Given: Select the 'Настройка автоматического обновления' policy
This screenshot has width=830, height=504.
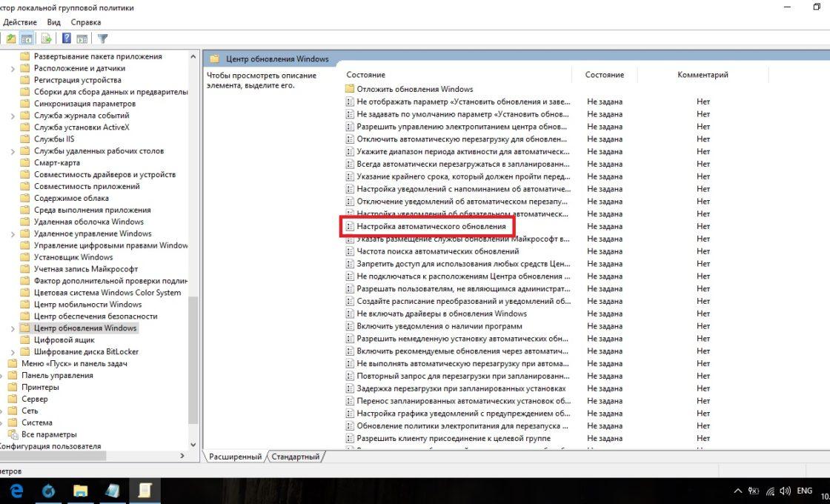Looking at the screenshot, I should (431, 227).
